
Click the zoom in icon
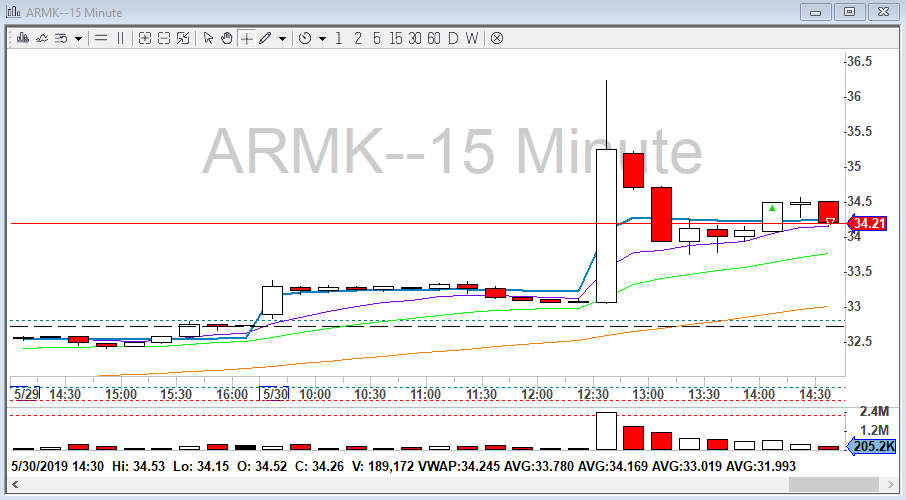[x=144, y=38]
